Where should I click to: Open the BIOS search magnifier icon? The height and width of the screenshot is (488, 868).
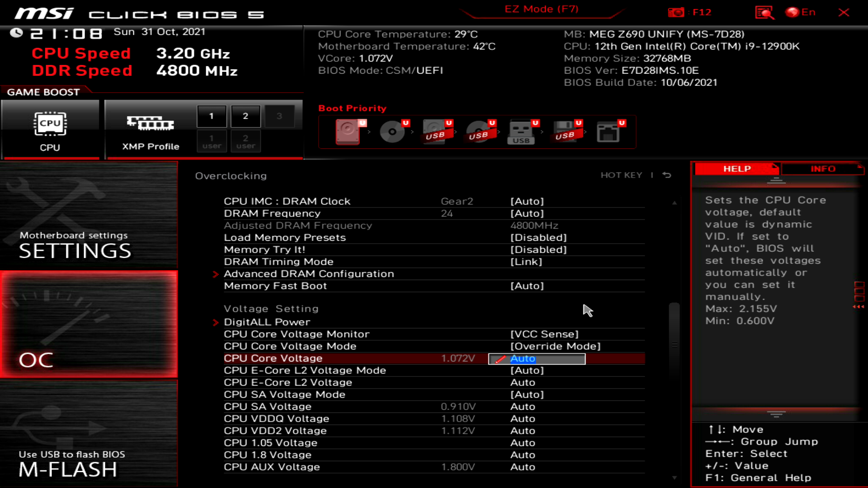764,12
